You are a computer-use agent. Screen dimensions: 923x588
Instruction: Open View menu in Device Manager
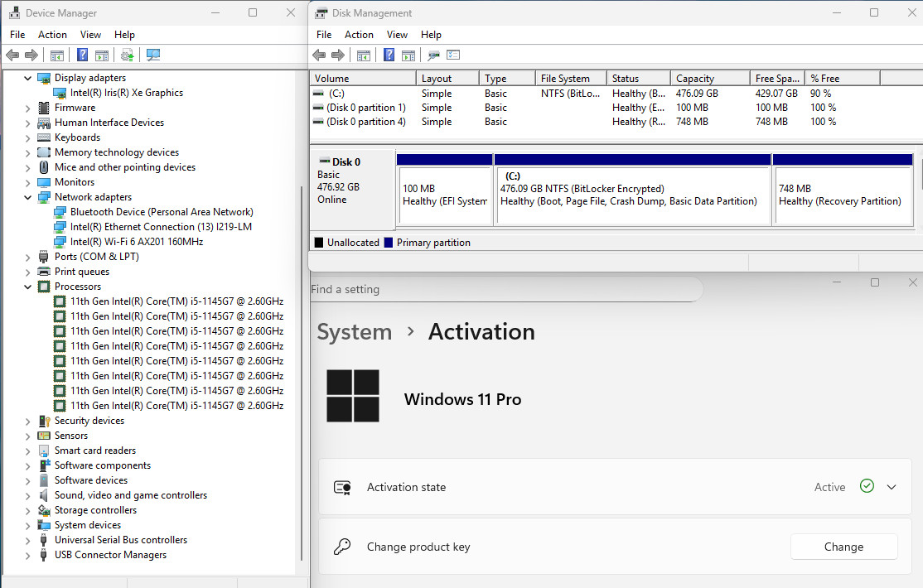tap(90, 35)
